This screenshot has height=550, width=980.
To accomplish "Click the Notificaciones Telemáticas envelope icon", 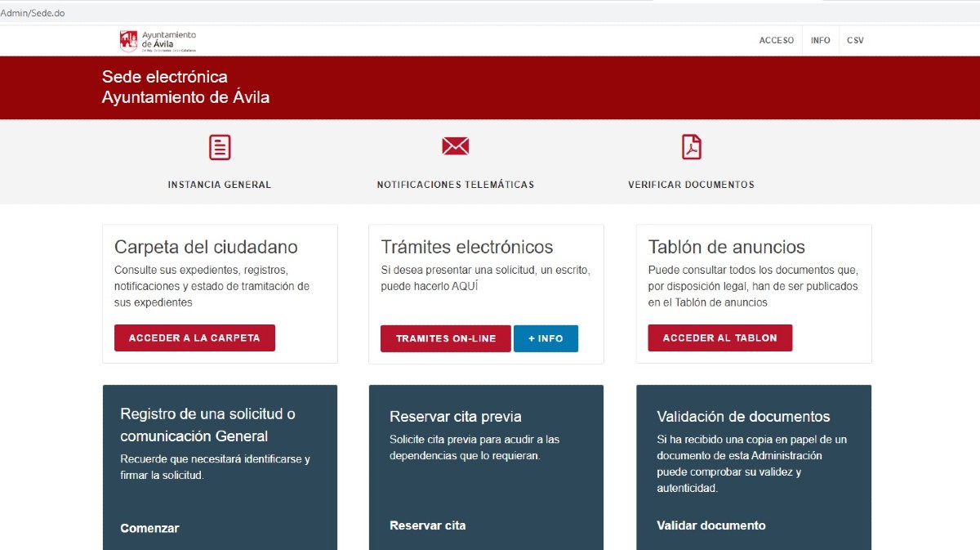I will (x=455, y=146).
